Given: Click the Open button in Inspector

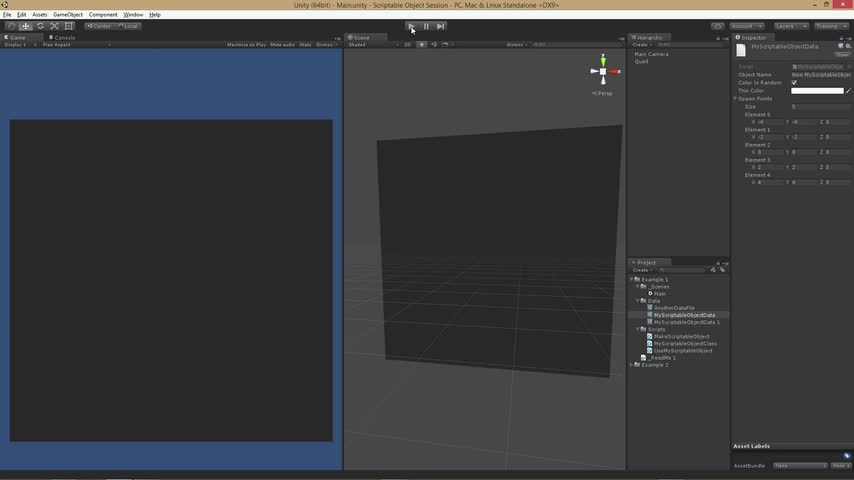Looking at the screenshot, I should (x=843, y=55).
